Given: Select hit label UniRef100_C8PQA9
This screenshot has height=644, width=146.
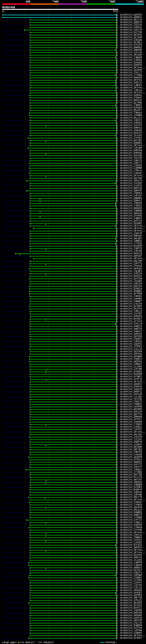Looking at the screenshot, I should tap(131, 575).
